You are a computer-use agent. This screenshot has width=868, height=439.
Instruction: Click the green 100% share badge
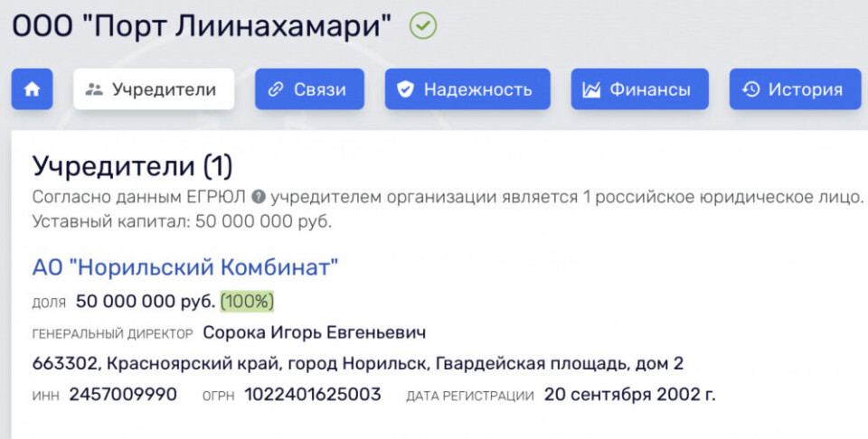(x=247, y=301)
